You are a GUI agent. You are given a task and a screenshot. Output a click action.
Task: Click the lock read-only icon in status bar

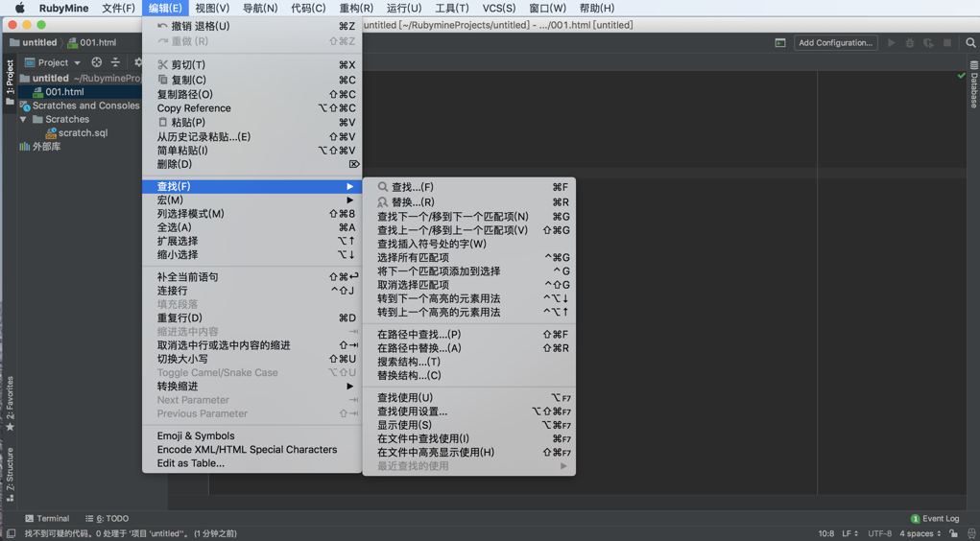point(953,533)
